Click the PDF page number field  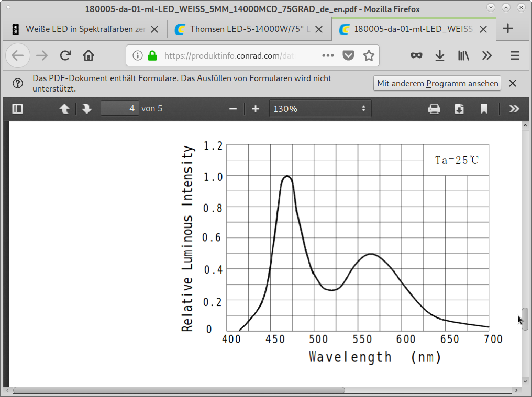pyautogui.click(x=119, y=108)
